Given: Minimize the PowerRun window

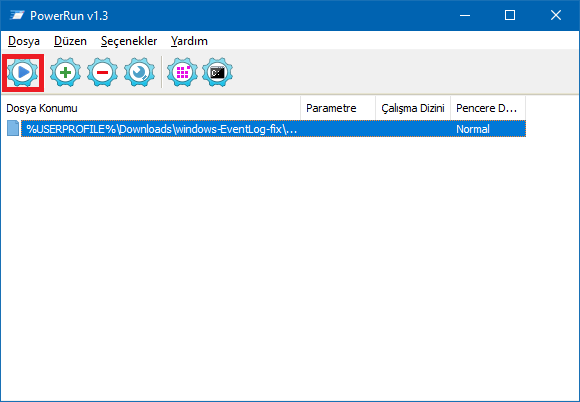Looking at the screenshot, I should click(x=465, y=16).
